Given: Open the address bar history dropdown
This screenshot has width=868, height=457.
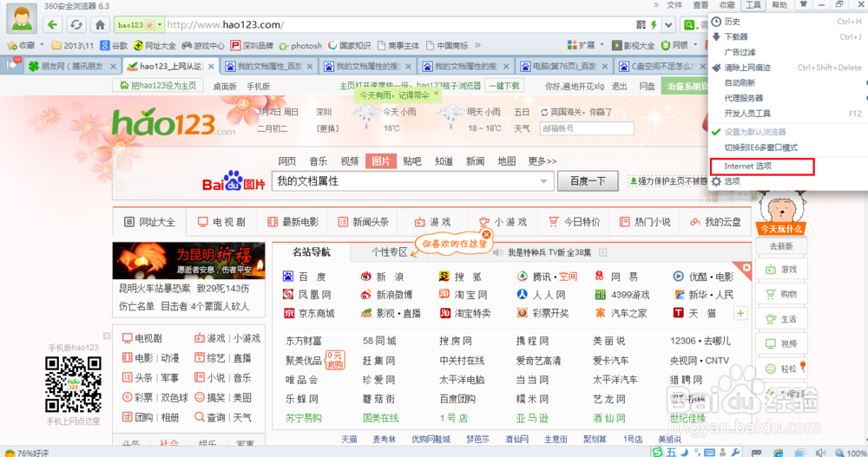Looking at the screenshot, I should pyautogui.click(x=668, y=25).
